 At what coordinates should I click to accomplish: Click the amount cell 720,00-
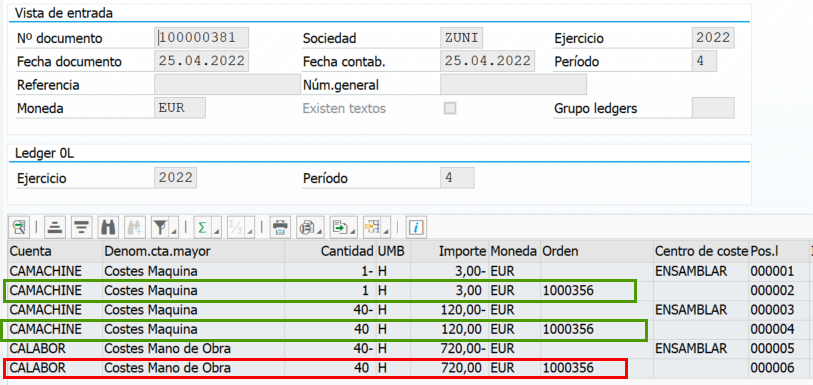coord(449,348)
